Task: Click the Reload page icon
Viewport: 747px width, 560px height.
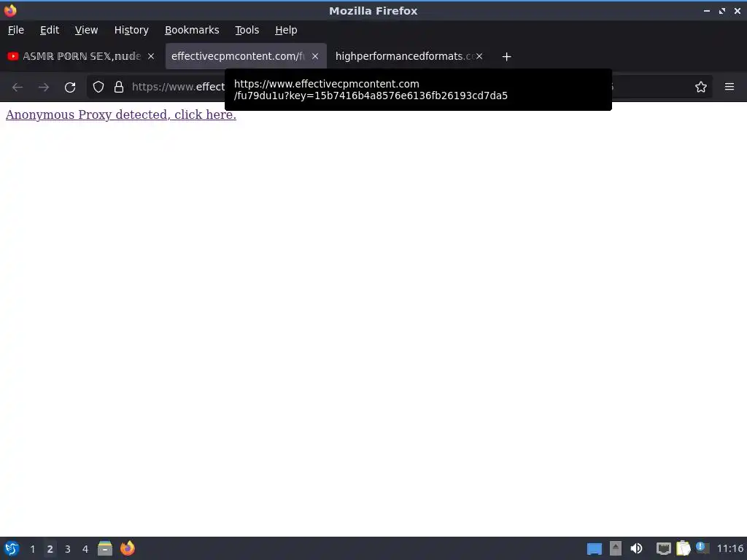Action: 70,87
